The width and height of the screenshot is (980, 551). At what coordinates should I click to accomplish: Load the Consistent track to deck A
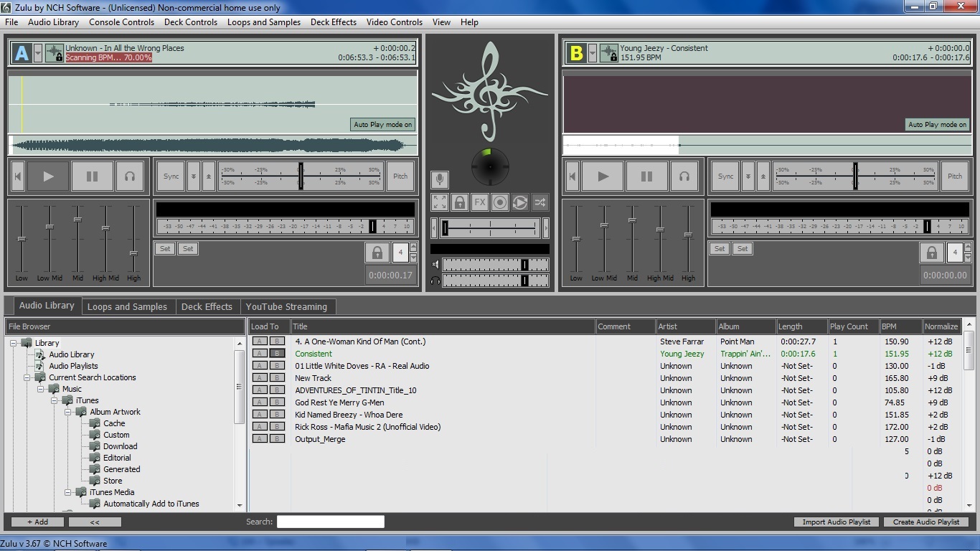coord(259,354)
